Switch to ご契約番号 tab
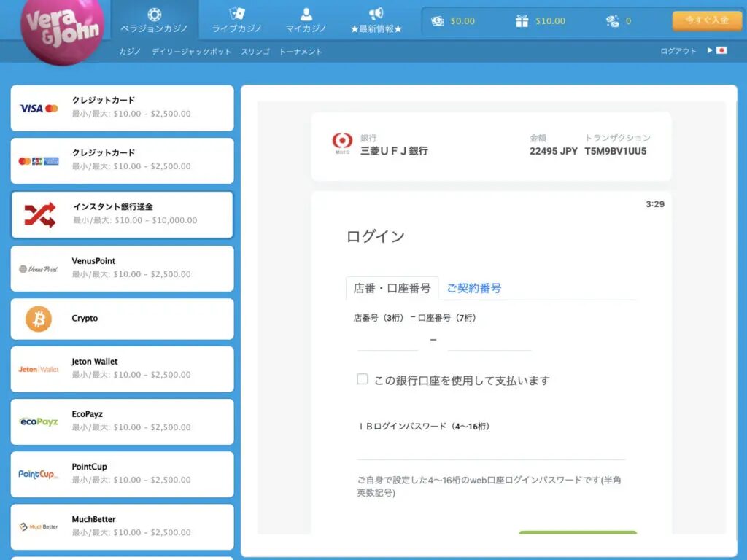This screenshot has height=560, width=747. [474, 288]
